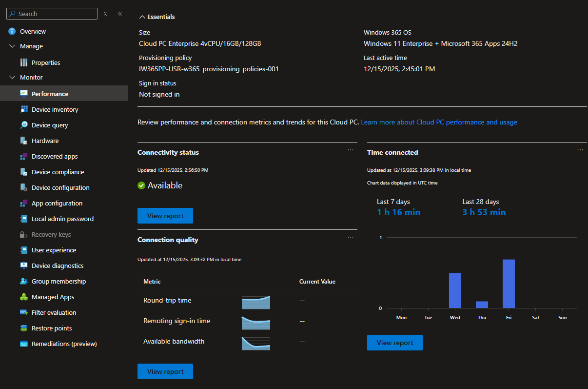588x389 pixels.
Task: Collapse the Monitor section chevron
Action: pos(12,77)
